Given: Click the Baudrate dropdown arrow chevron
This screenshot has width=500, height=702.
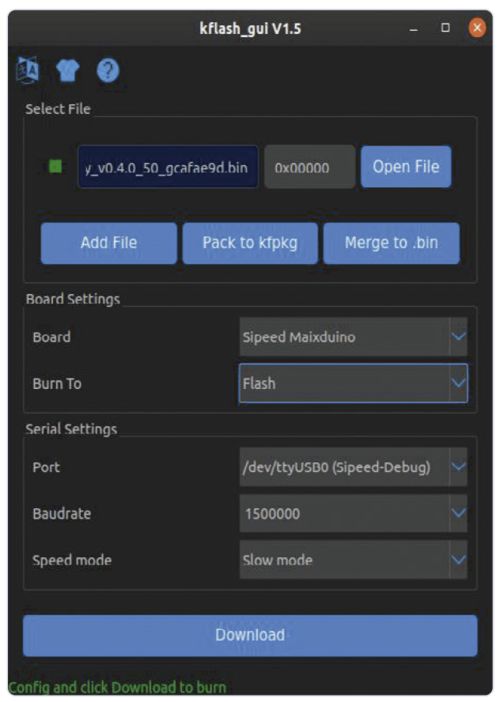Looking at the screenshot, I should (x=458, y=513).
